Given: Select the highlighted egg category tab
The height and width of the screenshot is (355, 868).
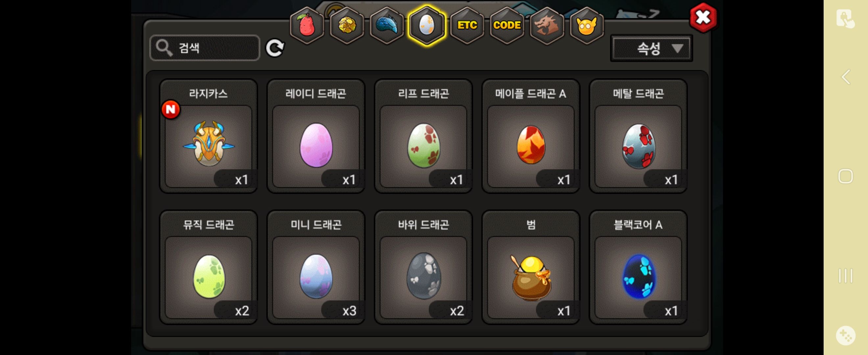Looking at the screenshot, I should point(426,25).
